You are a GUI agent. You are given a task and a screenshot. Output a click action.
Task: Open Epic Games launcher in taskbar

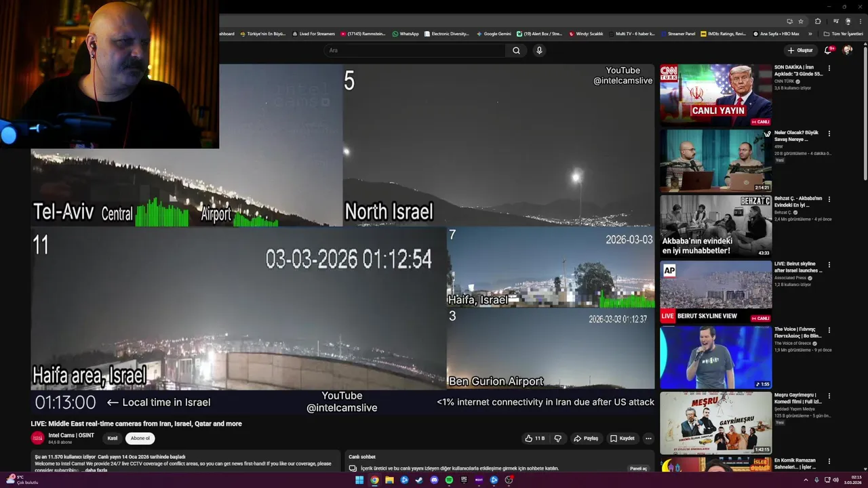(464, 480)
